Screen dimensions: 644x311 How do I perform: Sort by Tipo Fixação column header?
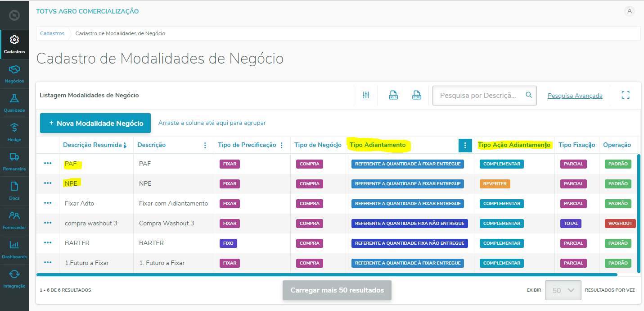pyautogui.click(x=576, y=145)
